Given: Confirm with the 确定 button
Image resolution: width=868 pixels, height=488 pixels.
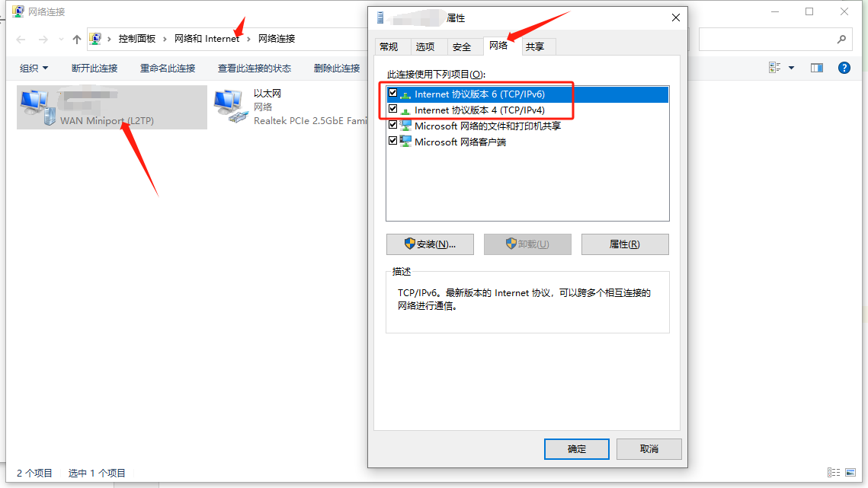Looking at the screenshot, I should coord(576,448).
